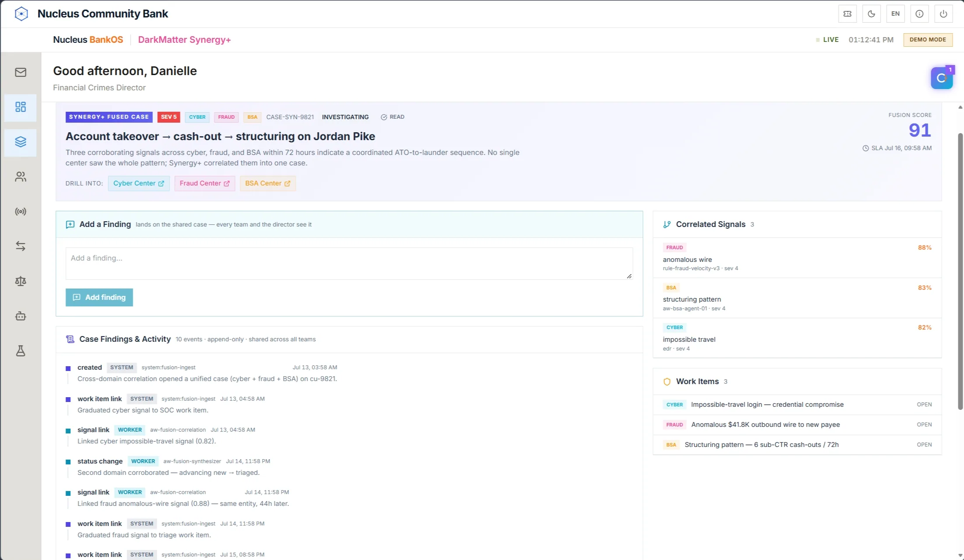Click the CASE-SYN-9821 identifier
The width and height of the screenshot is (964, 560).
[290, 117]
